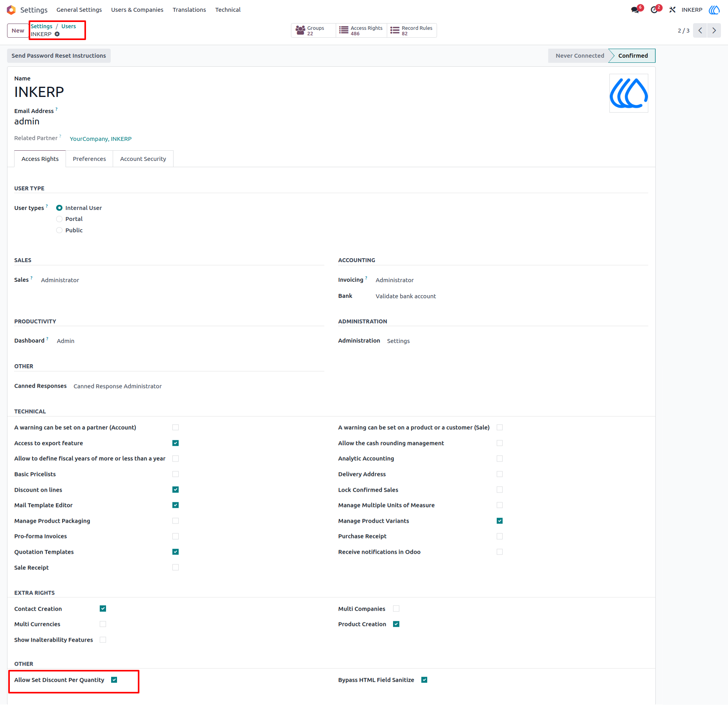Click the INKERP user profile picture
728x706 pixels.
629,93
